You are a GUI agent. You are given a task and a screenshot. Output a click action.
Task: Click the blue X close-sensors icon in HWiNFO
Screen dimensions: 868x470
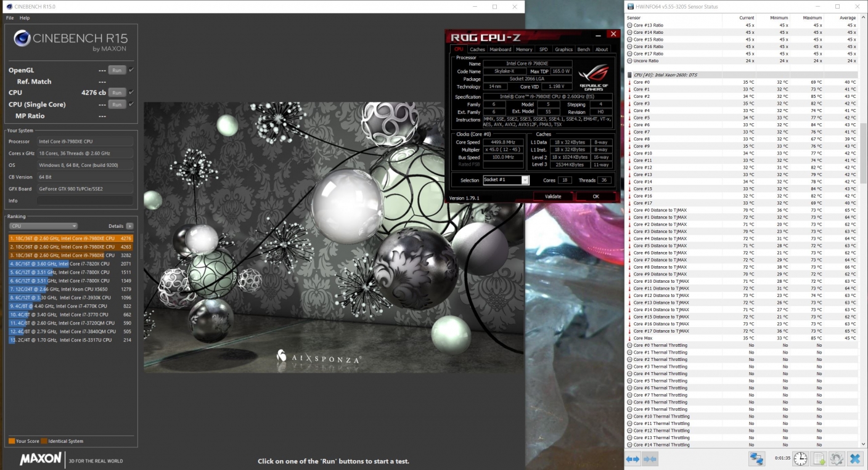(x=854, y=459)
